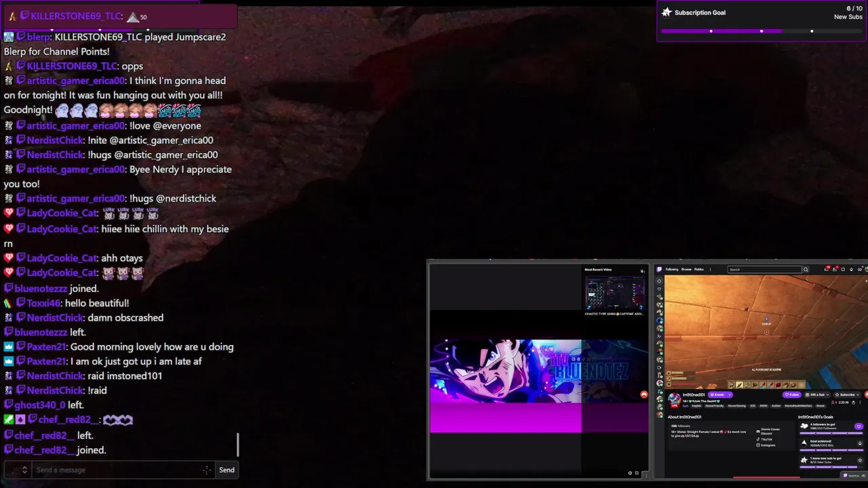Viewport: 868px width, 488px height.
Task: Close the Most Recent Video panel
Action: pos(642,271)
